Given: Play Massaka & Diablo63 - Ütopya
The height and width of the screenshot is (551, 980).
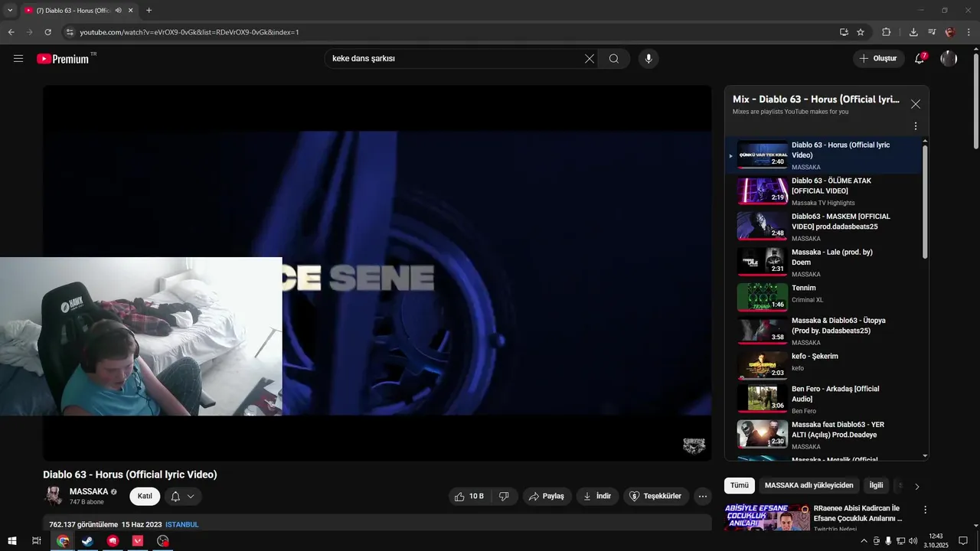Looking at the screenshot, I should (824, 331).
